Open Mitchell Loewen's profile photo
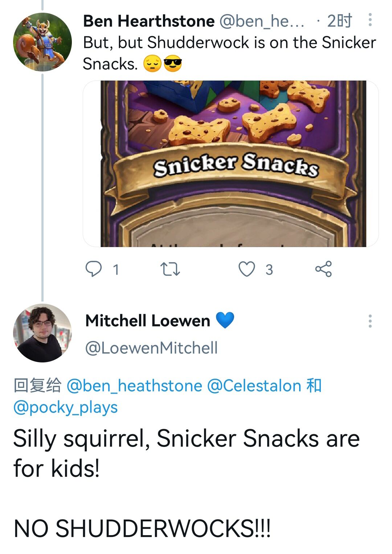Image resolution: width=392 pixels, height=554 pixels. (42, 333)
